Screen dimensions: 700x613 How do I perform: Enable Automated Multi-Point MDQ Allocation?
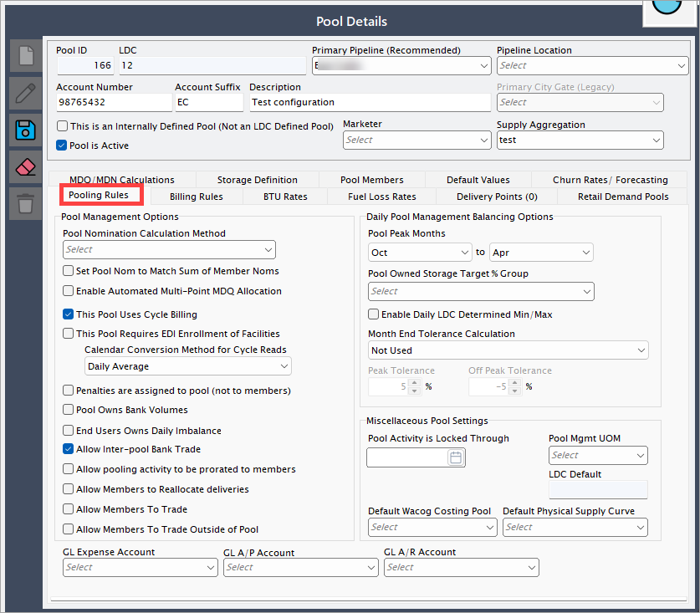tap(68, 291)
